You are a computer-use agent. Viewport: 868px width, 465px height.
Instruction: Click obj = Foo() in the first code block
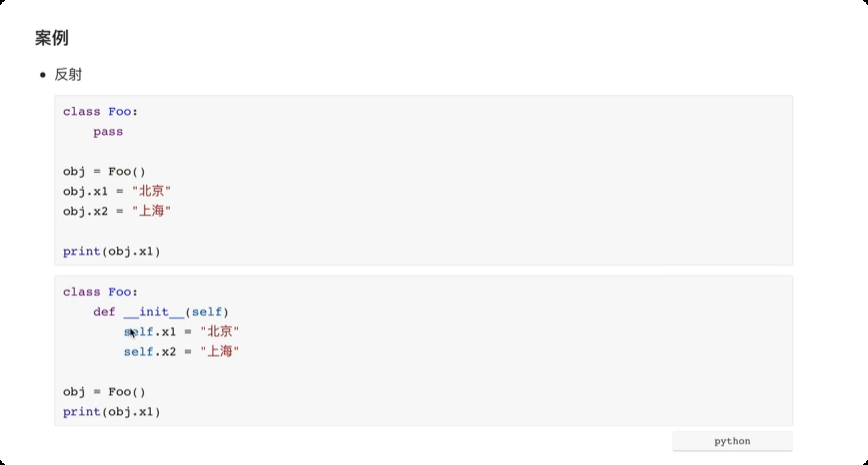(104, 171)
